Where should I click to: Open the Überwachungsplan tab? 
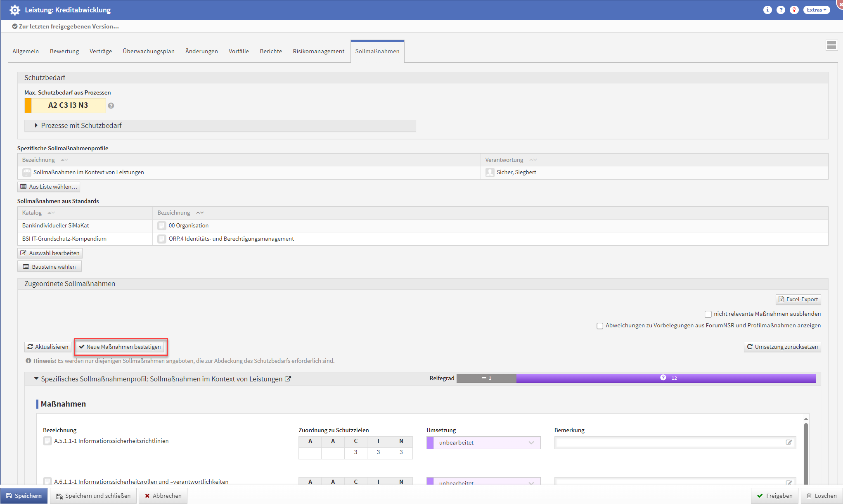149,51
